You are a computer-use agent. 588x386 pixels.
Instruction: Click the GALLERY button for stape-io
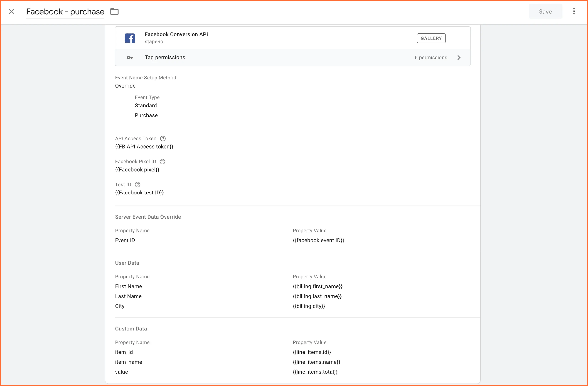(x=431, y=38)
